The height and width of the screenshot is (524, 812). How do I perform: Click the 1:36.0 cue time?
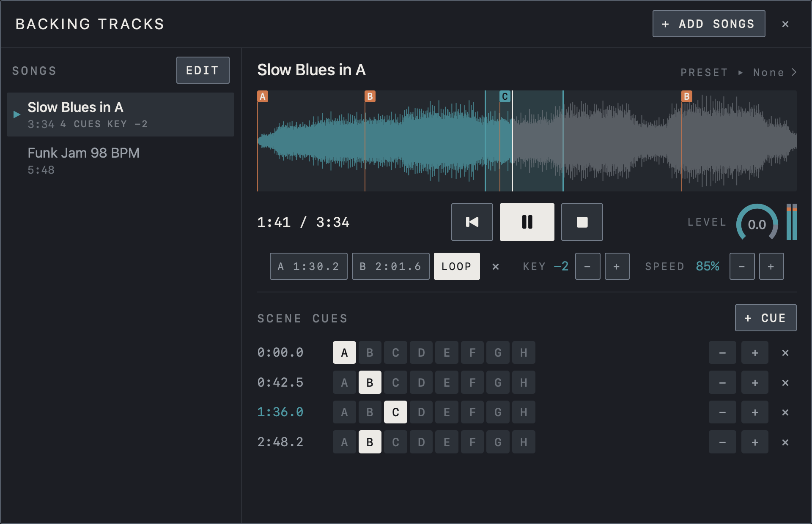(280, 412)
